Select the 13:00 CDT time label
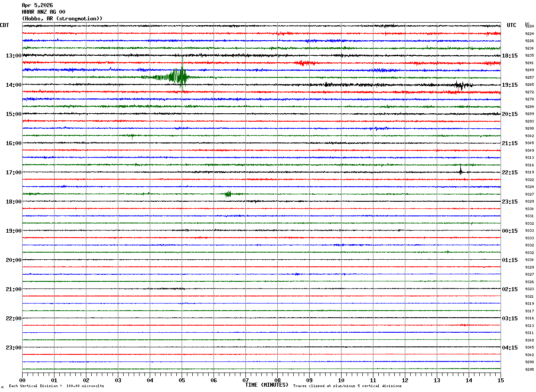 pyautogui.click(x=13, y=56)
